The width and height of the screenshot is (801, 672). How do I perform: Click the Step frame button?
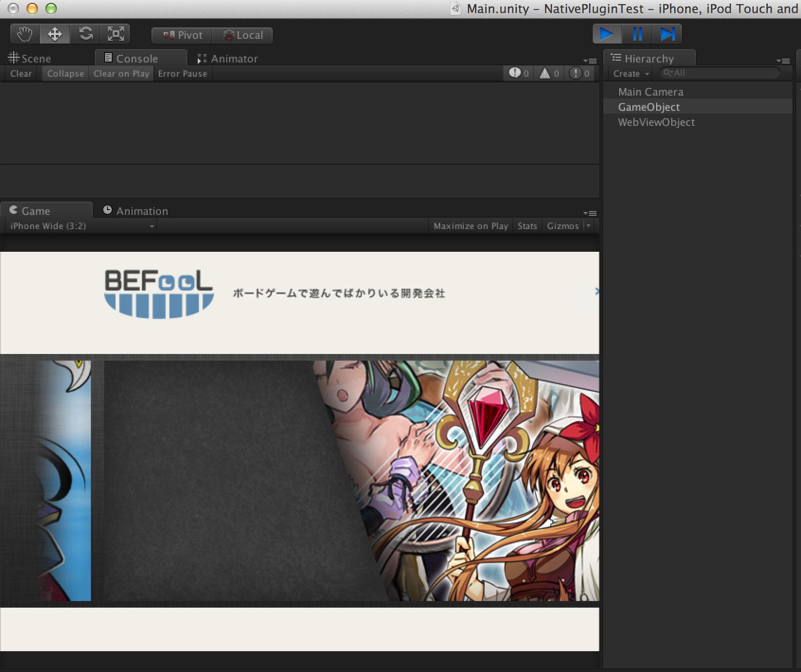(x=667, y=34)
